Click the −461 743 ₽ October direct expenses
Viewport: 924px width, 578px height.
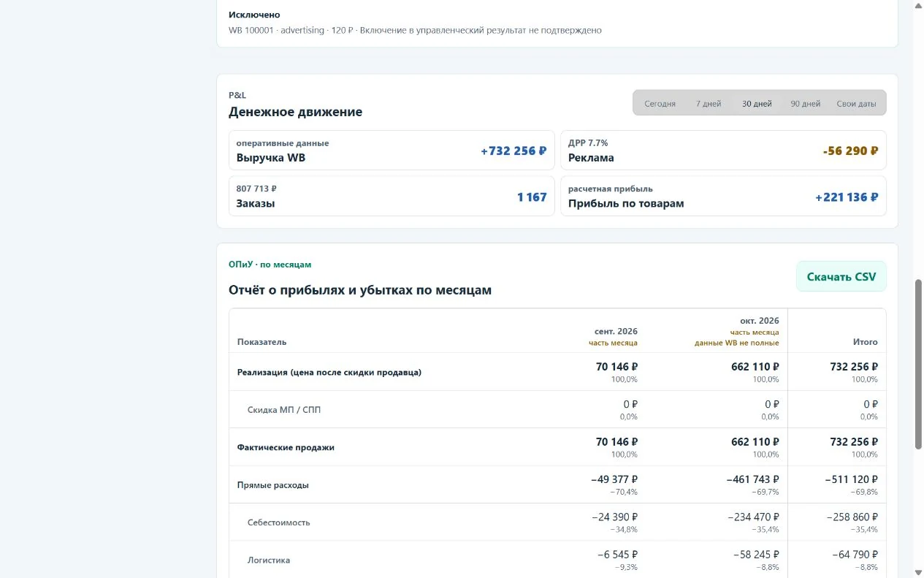point(753,479)
